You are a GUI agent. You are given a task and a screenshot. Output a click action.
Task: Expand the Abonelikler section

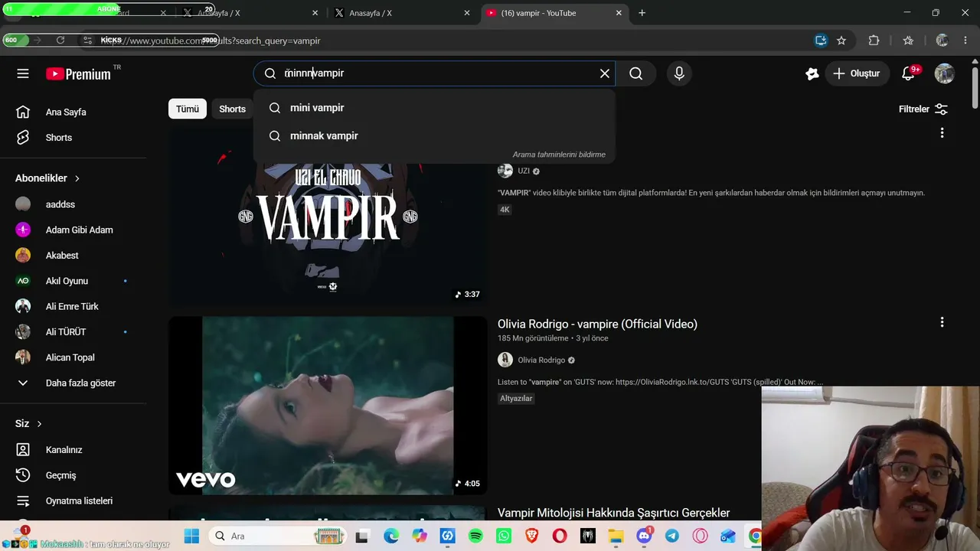click(x=47, y=178)
